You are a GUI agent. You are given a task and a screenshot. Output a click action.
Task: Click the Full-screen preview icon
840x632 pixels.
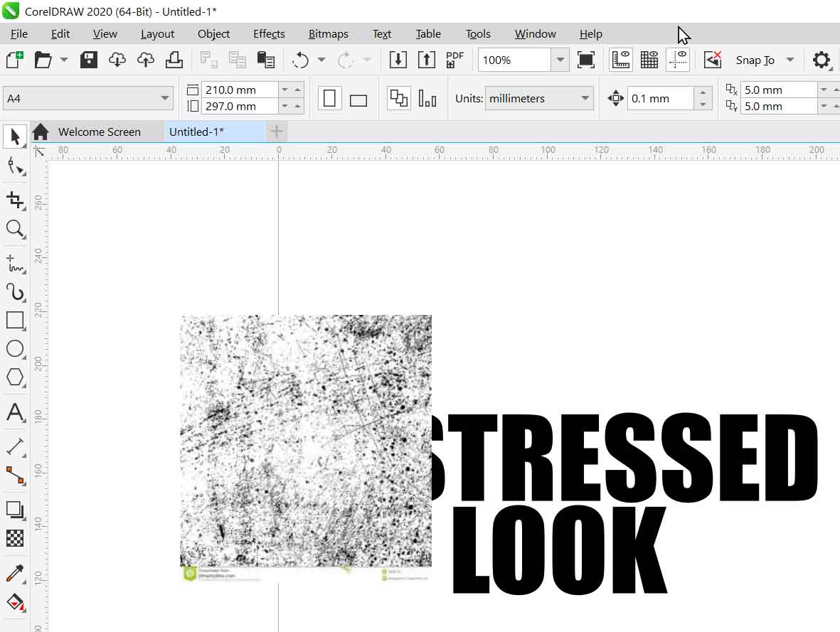point(586,60)
